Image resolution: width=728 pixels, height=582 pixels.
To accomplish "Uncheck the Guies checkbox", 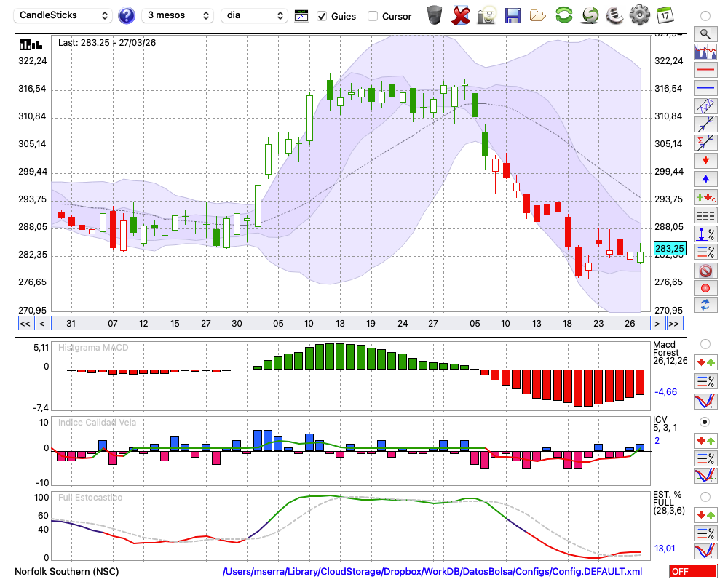I will pos(322,16).
